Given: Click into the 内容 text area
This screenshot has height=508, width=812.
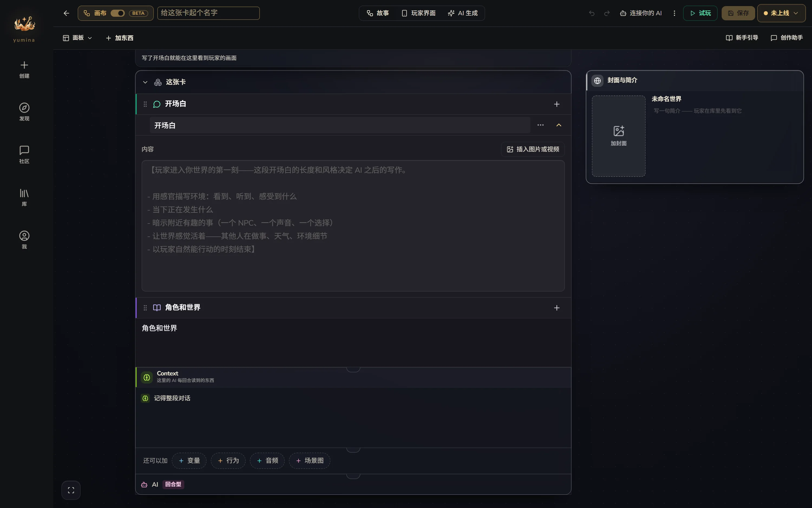Looking at the screenshot, I should (x=353, y=226).
